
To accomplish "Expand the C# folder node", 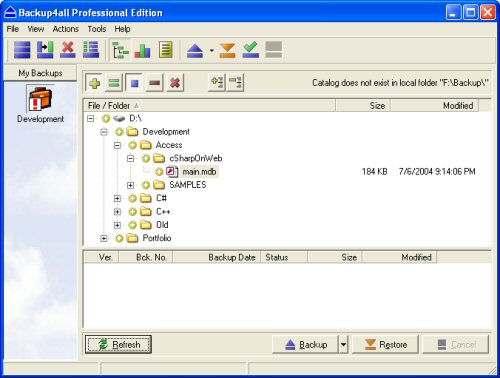I will click(x=117, y=199).
